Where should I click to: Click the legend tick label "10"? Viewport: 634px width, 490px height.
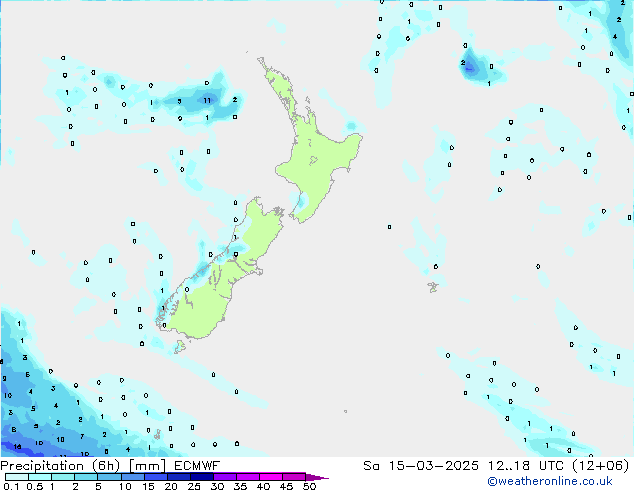tap(125, 486)
